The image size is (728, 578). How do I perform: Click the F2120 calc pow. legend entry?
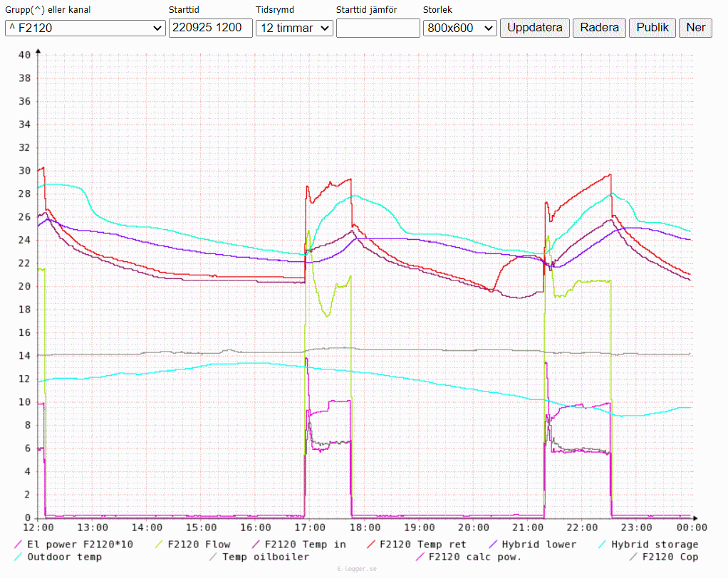[474, 557]
